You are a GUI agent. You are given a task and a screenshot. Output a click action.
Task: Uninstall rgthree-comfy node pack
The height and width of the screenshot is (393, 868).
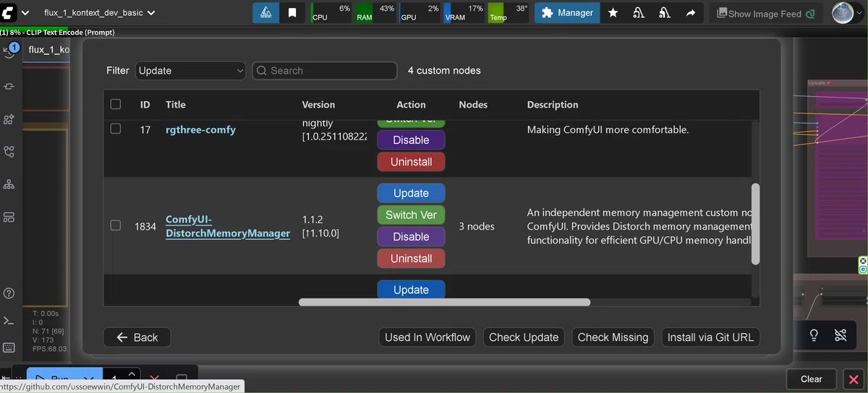pos(411,162)
